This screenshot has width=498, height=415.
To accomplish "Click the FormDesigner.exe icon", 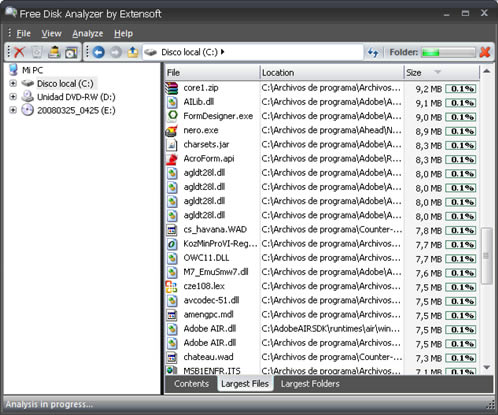I will (x=172, y=116).
